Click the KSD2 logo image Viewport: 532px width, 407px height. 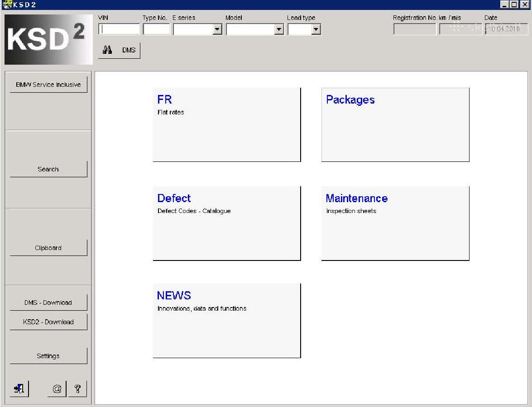point(48,39)
